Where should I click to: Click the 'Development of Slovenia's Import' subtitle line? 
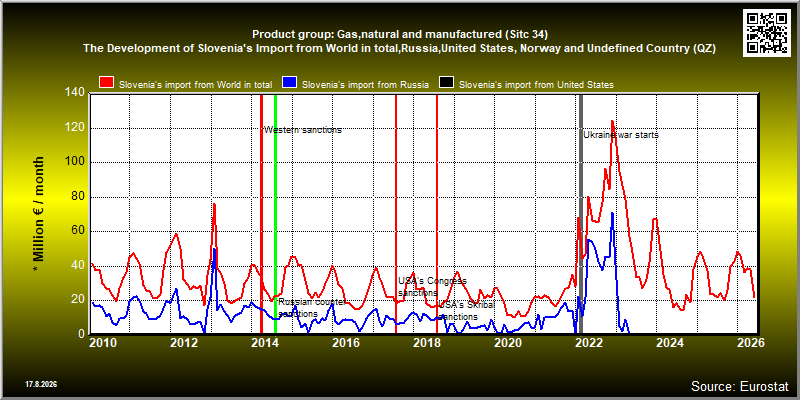400,49
